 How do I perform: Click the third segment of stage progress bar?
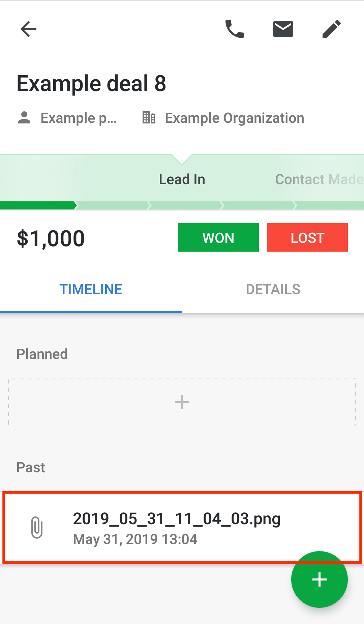(x=186, y=205)
